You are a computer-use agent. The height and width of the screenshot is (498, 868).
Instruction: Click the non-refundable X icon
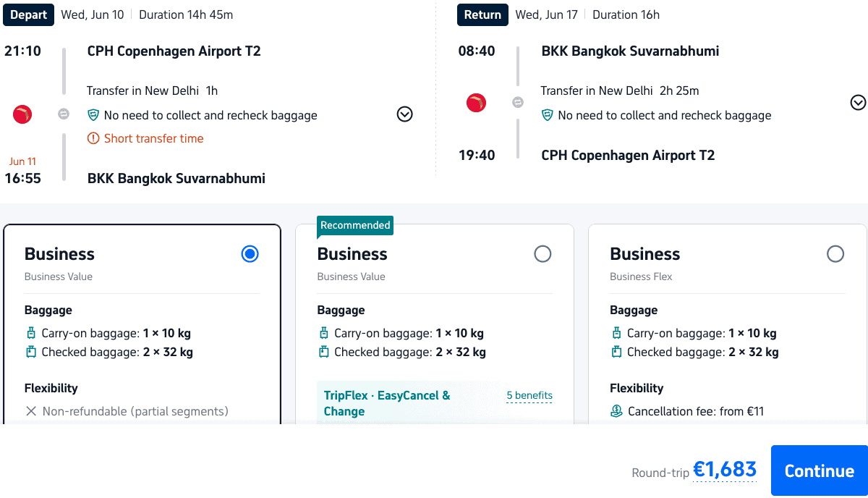[31, 411]
